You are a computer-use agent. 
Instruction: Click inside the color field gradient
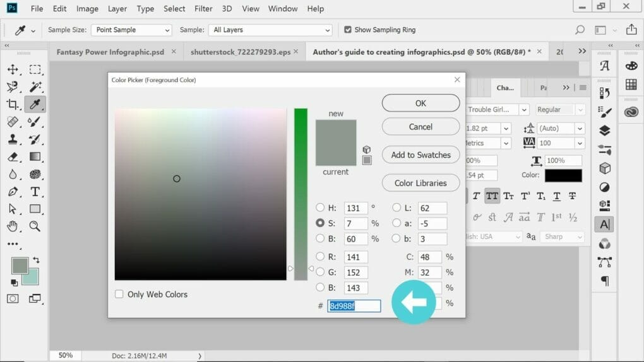point(200,194)
